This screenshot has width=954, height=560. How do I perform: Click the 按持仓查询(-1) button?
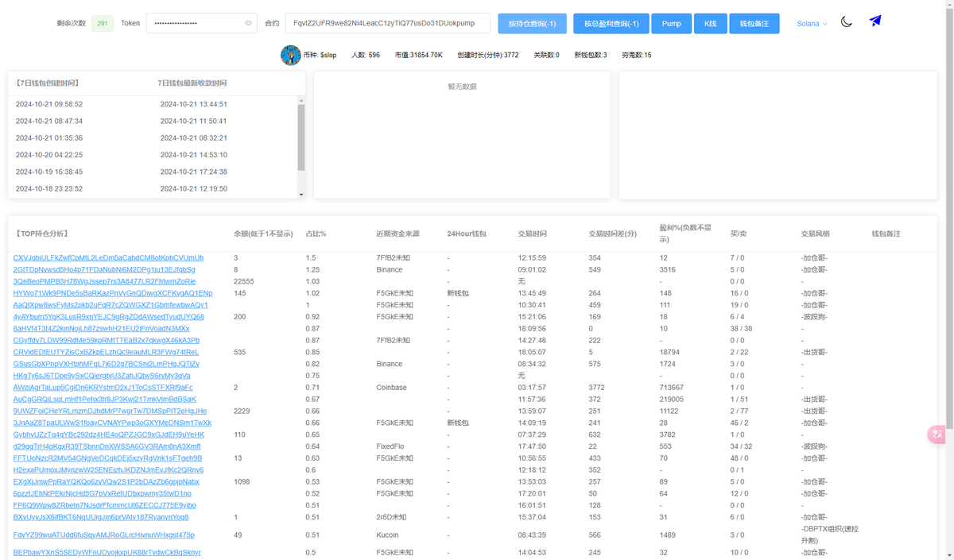pos(532,24)
